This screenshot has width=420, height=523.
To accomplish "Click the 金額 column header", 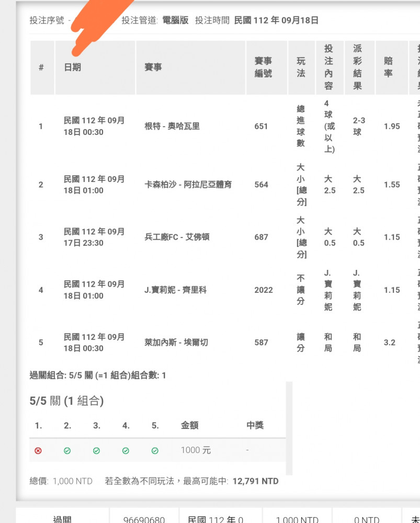I will click(x=189, y=425).
